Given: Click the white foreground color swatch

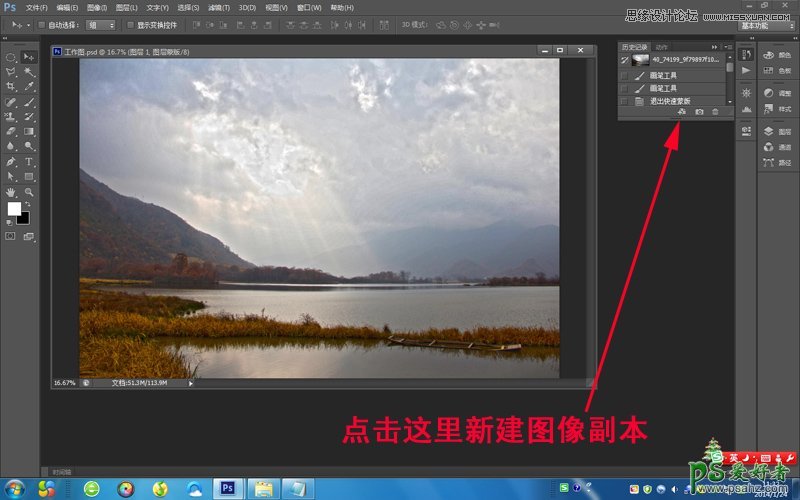Looking at the screenshot, I should click(15, 208).
